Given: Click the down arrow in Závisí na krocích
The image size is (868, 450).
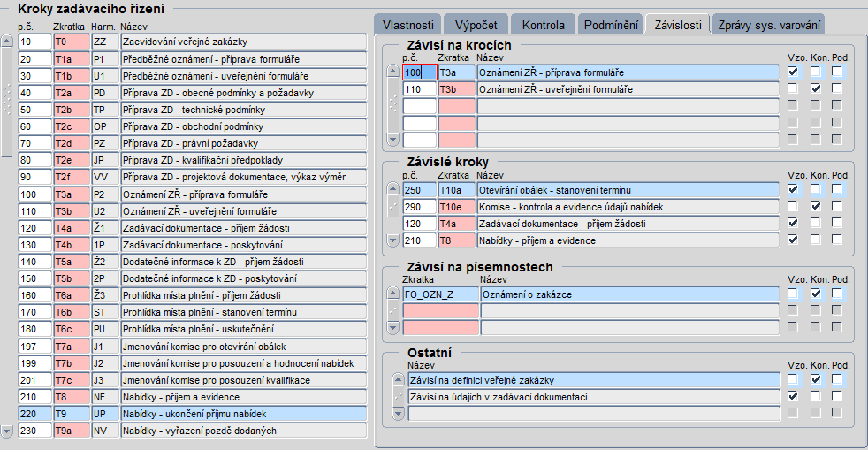Looking at the screenshot, I should [x=393, y=140].
